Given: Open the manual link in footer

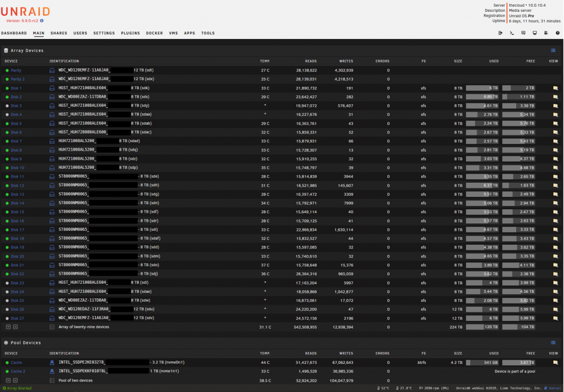Looking at the screenshot, I should click(554, 388).
